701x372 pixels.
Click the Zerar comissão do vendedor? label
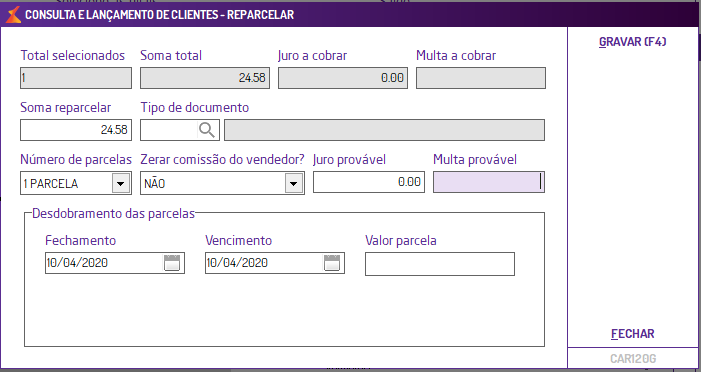pyautogui.click(x=222, y=160)
